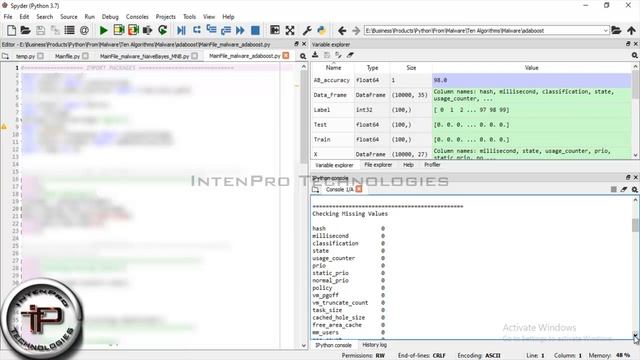Image resolution: width=640 pixels, height=360 pixels.
Task: Open the Help menu
Action: pos(228,17)
